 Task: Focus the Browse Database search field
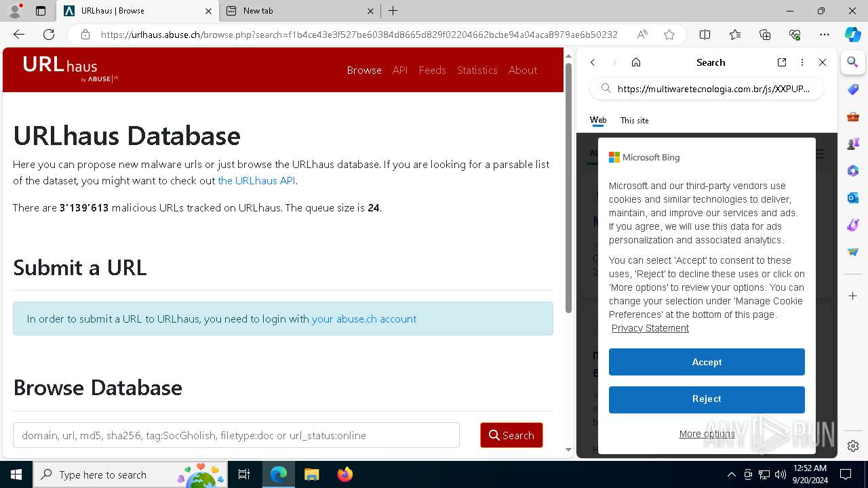pos(236,435)
